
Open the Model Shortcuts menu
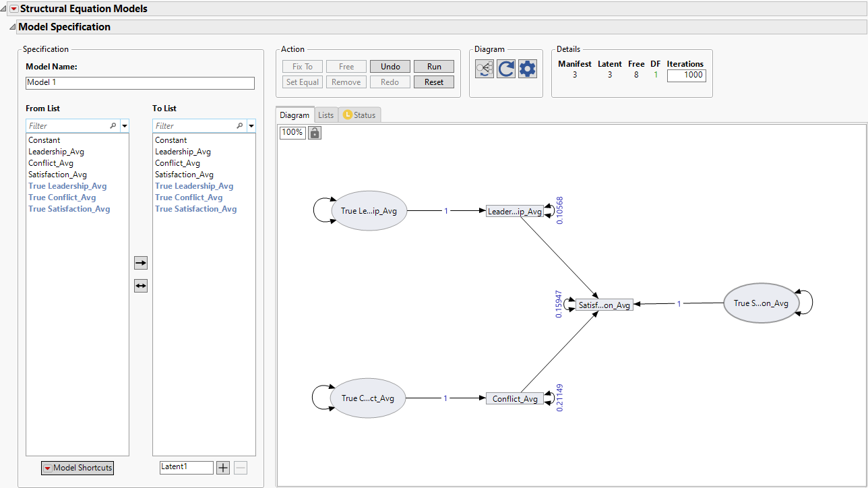pyautogui.click(x=77, y=468)
